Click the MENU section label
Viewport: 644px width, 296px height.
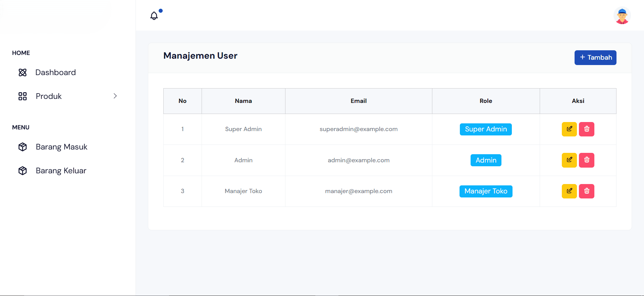coord(21,127)
